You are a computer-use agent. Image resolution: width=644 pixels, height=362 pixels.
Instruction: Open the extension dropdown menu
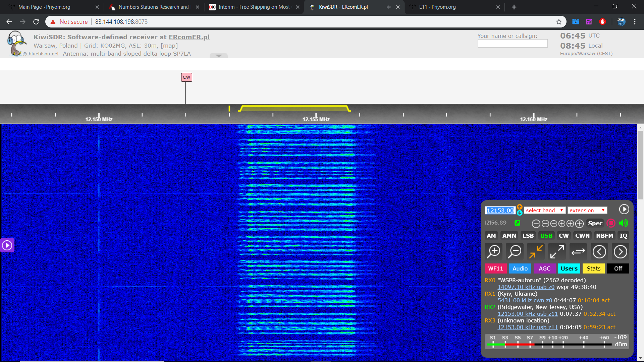click(587, 210)
